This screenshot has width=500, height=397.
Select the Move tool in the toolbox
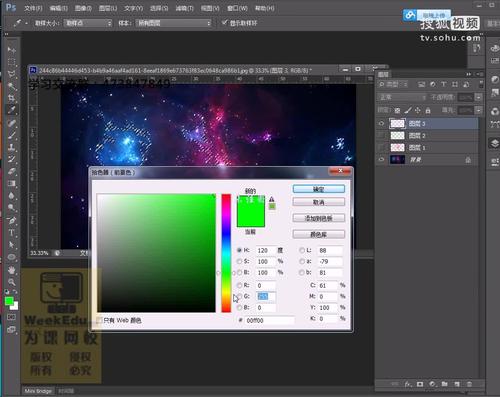pos(12,50)
